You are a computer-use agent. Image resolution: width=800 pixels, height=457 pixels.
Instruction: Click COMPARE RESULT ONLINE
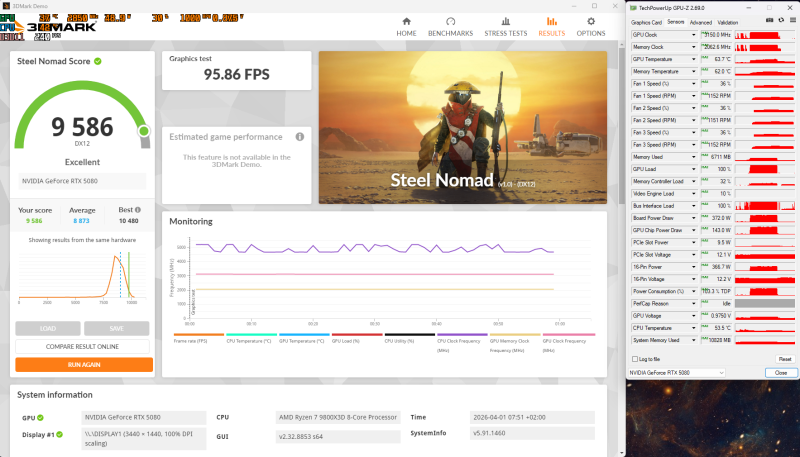coord(82,346)
